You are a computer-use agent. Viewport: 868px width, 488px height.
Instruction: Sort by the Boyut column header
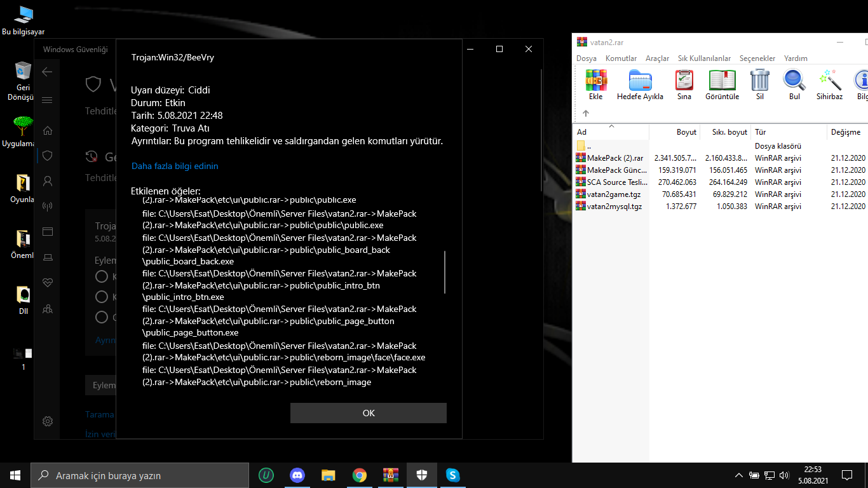pyautogui.click(x=686, y=132)
